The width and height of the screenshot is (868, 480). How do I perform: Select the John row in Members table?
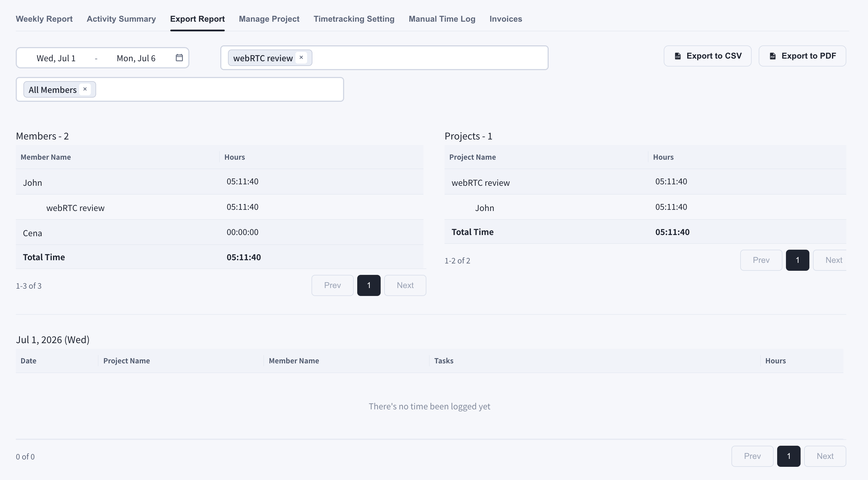(x=220, y=182)
